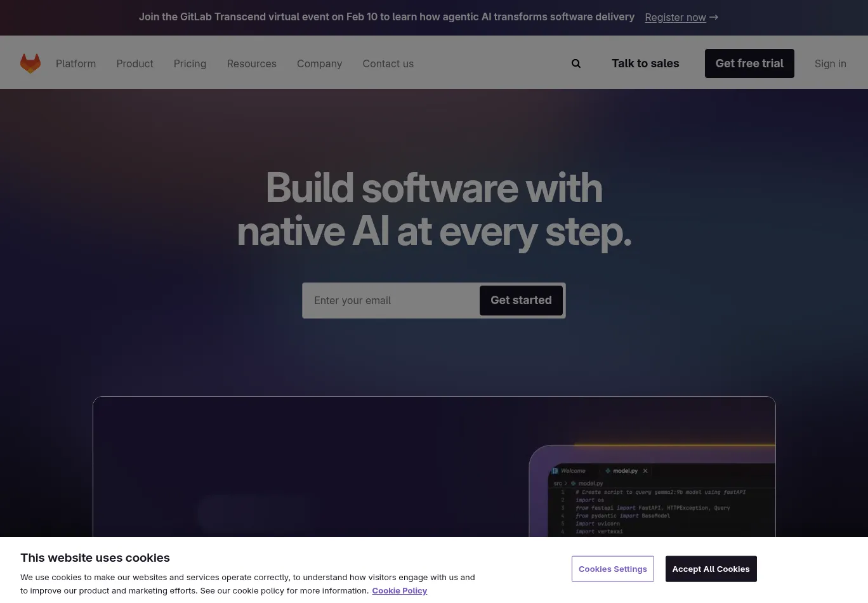This screenshot has width=868, height=603.
Task: Open the Register now link
Action: tap(675, 17)
